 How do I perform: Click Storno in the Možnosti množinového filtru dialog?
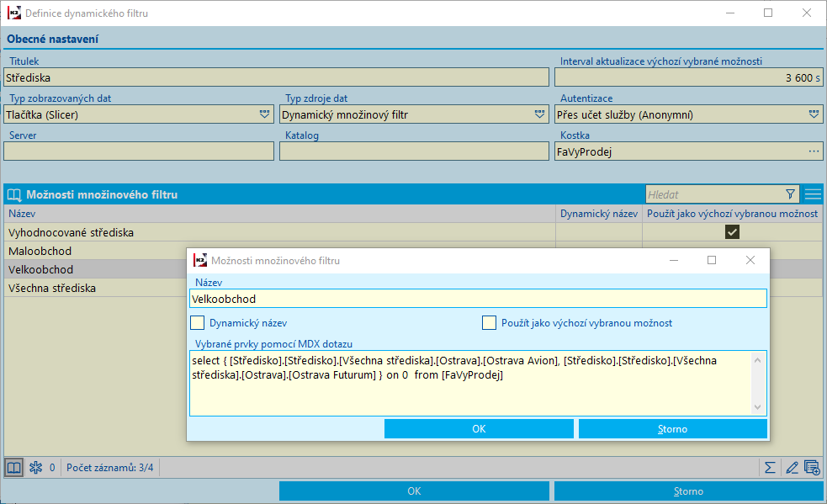(x=672, y=428)
